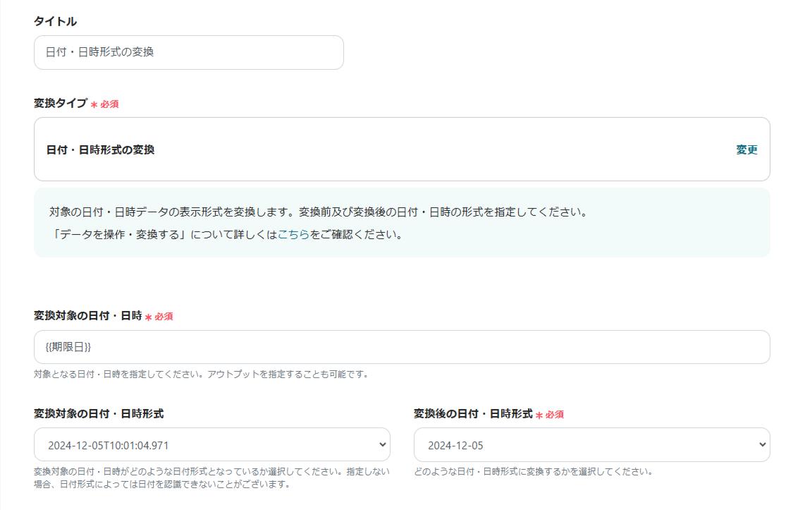Select the 日付・日時形式の変換 conversion type box
The image size is (812, 510).
tap(402, 150)
